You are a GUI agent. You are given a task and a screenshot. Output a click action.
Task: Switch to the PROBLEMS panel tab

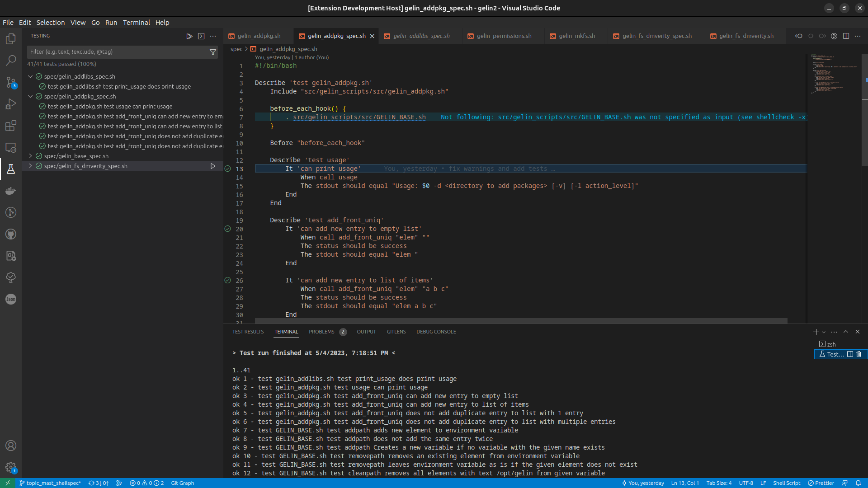pyautogui.click(x=321, y=332)
